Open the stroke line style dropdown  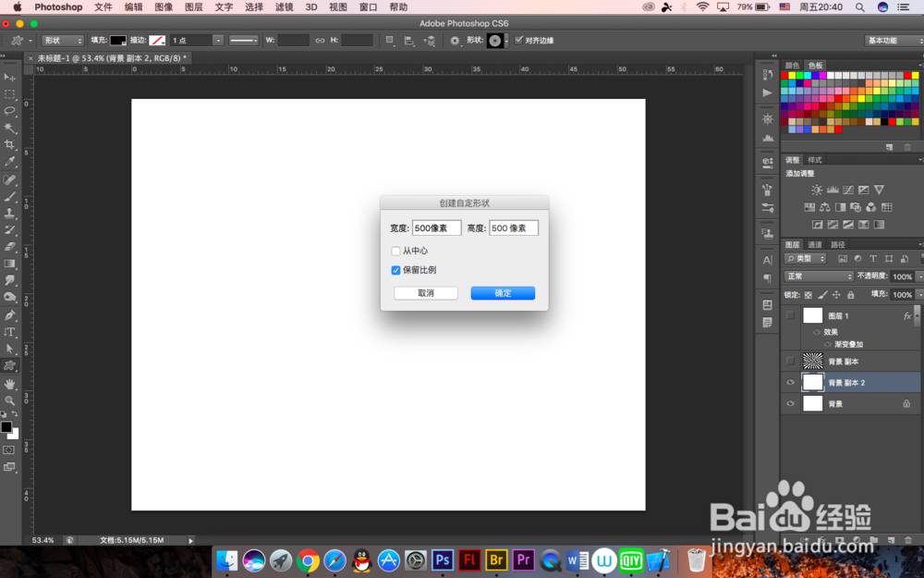coord(243,40)
